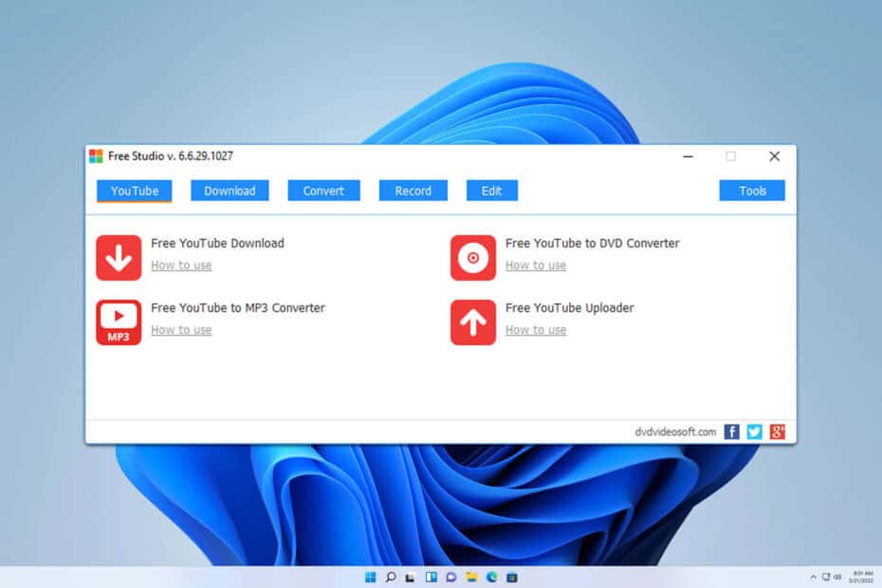Open the Twitter icon in the footer
This screenshot has height=588, width=882.
click(754, 432)
